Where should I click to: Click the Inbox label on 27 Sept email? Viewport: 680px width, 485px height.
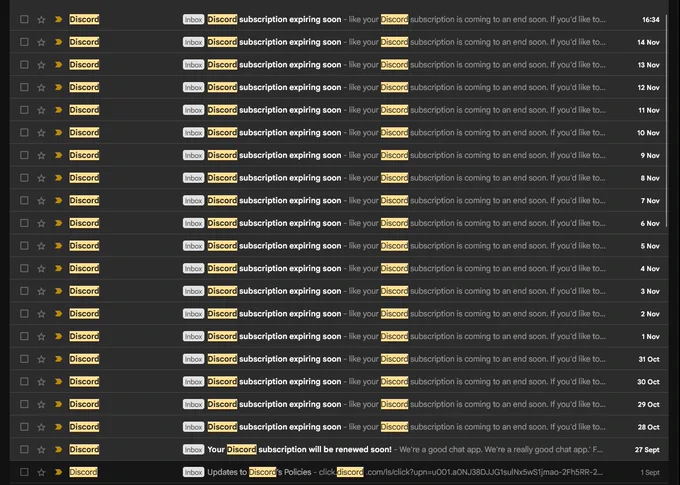click(193, 449)
